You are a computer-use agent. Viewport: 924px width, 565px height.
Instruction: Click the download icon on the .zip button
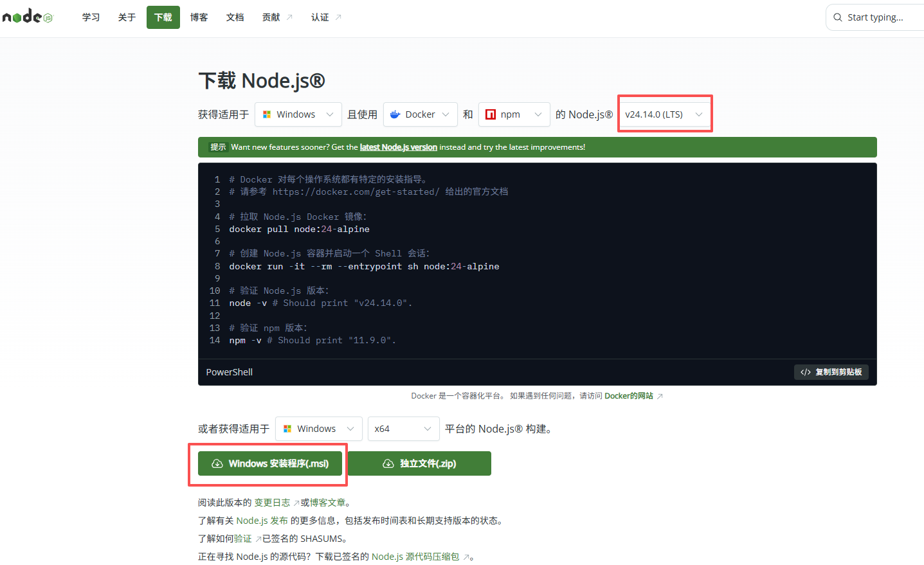(388, 463)
